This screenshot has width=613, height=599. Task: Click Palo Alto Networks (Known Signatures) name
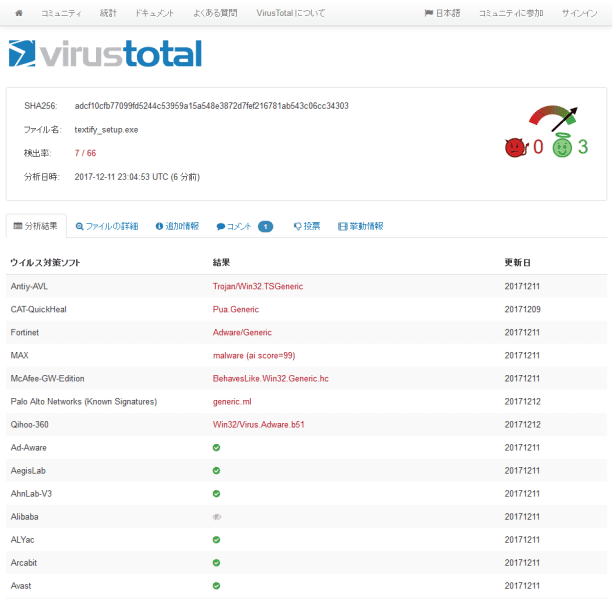point(84,402)
